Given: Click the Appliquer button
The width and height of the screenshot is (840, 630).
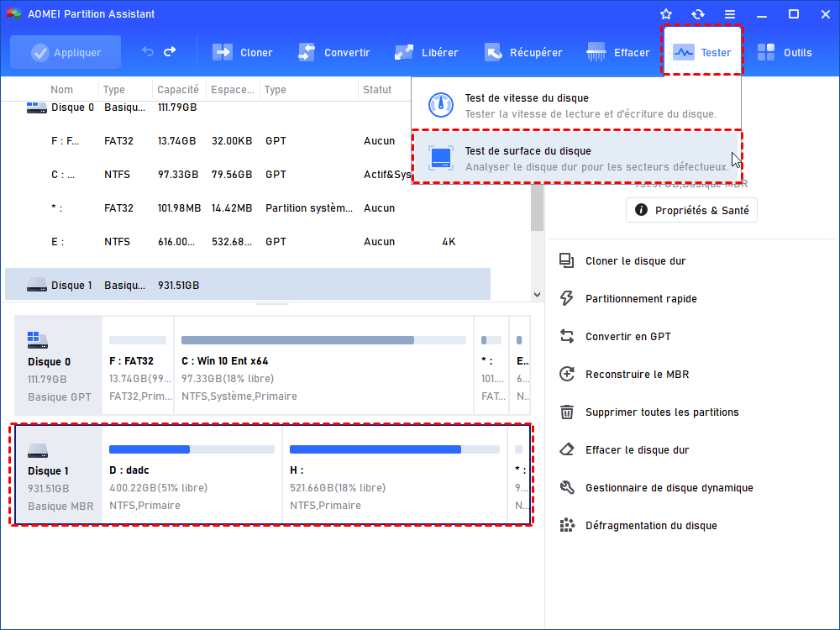Looking at the screenshot, I should coord(66,52).
